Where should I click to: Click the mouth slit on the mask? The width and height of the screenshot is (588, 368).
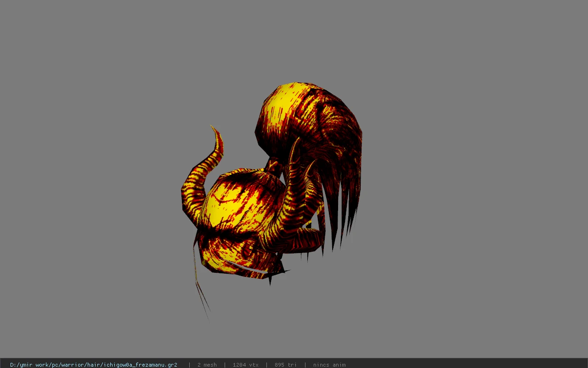[x=245, y=267]
